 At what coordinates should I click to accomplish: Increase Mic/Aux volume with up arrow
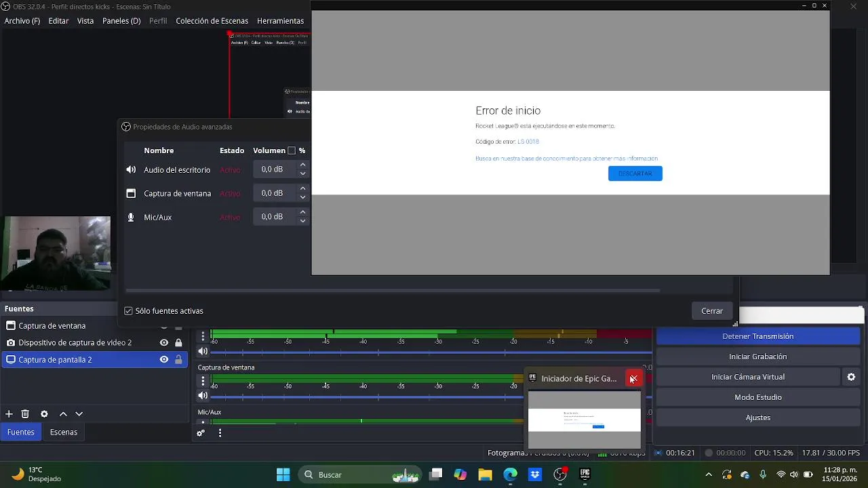pos(302,212)
